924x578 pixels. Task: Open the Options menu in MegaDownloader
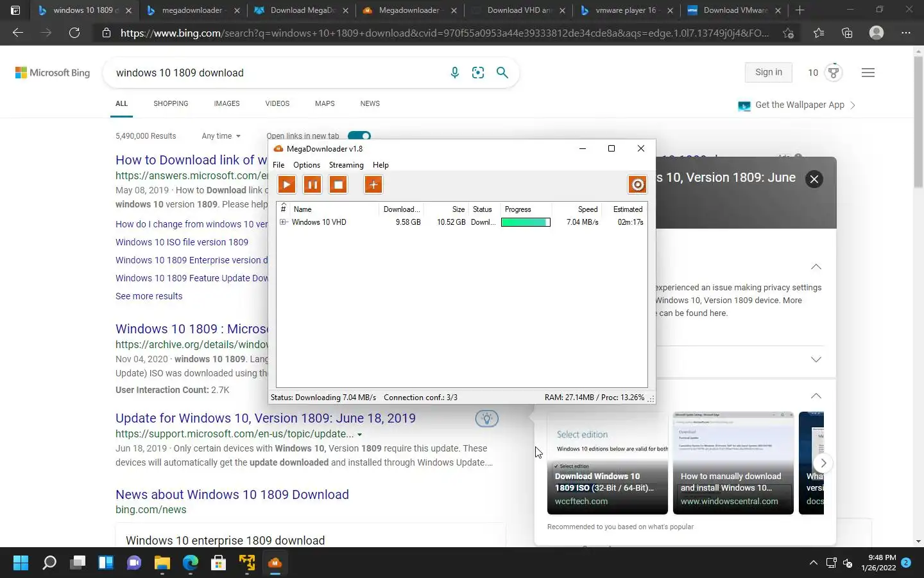(307, 165)
